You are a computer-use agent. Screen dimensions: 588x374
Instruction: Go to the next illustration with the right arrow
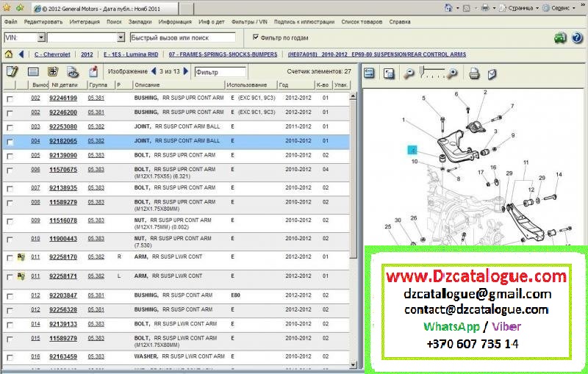(x=186, y=71)
